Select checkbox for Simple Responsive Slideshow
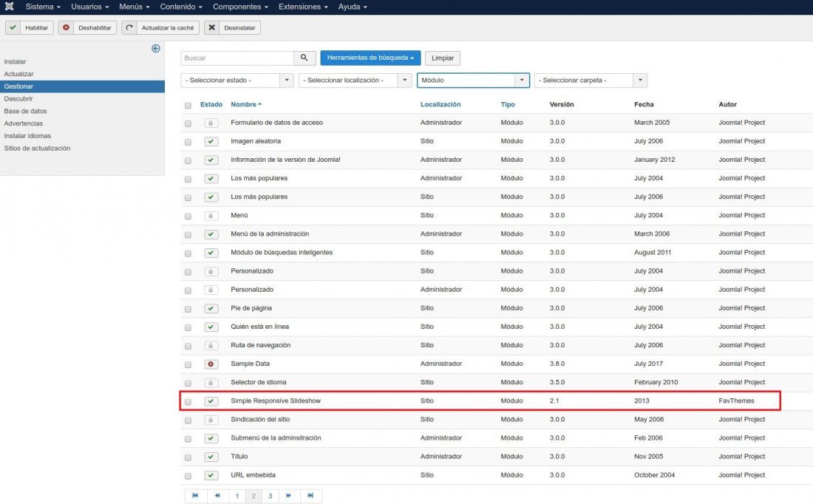The width and height of the screenshot is (813, 504). (188, 402)
